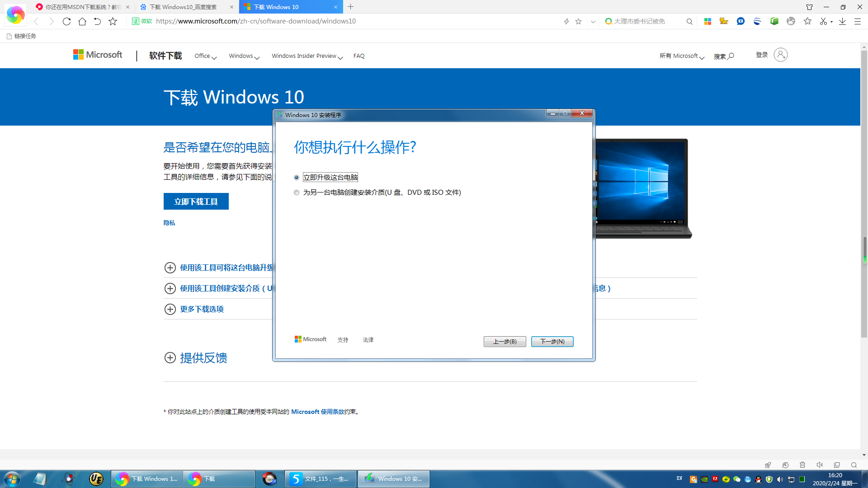Select the 下载 Windows 10 browser tab
The height and width of the screenshot is (488, 868).
(291, 7)
